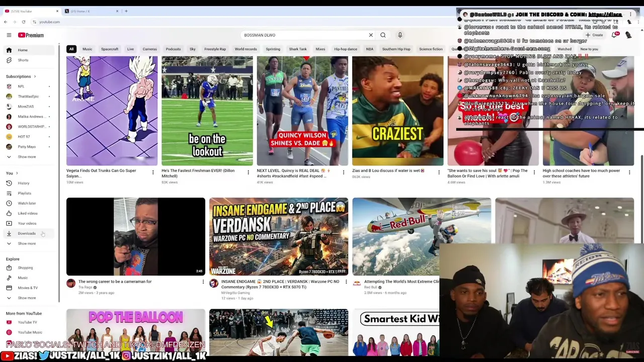Select the NBA filter chip
Screen dimensions: 644x362
(x=370, y=49)
